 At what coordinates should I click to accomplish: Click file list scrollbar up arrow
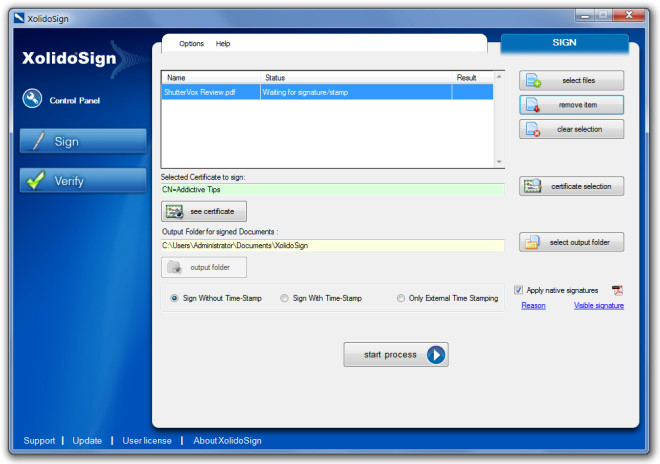(x=499, y=77)
